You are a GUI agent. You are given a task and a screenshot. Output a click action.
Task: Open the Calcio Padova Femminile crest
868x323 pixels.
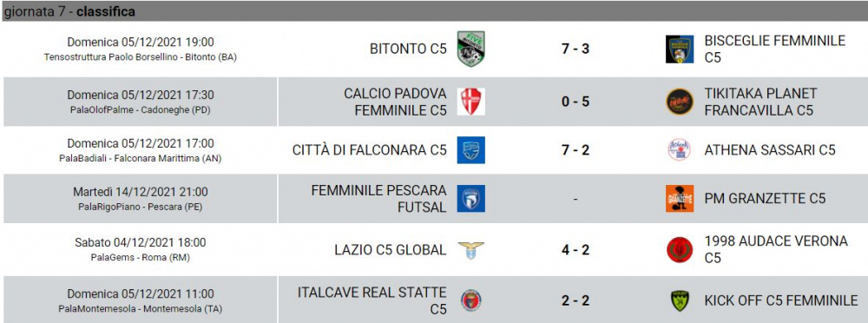(471, 102)
